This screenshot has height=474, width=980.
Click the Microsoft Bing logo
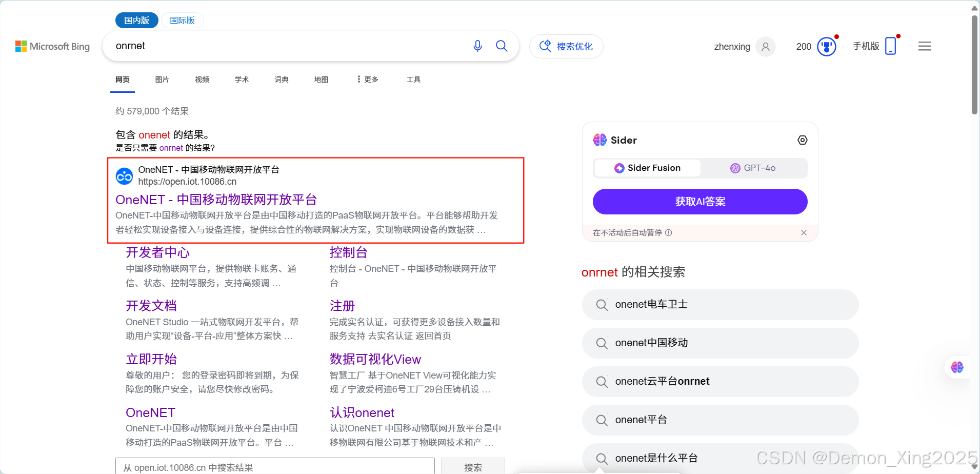pyautogui.click(x=52, y=46)
